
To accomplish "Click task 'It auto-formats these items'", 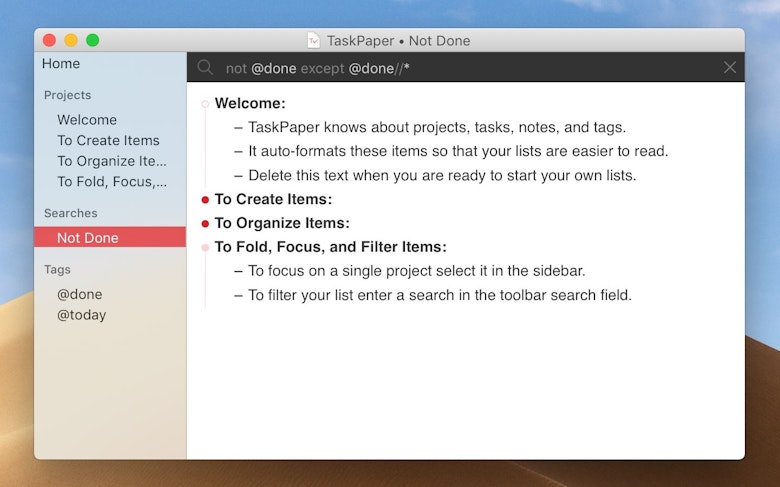I will pyautogui.click(x=458, y=151).
